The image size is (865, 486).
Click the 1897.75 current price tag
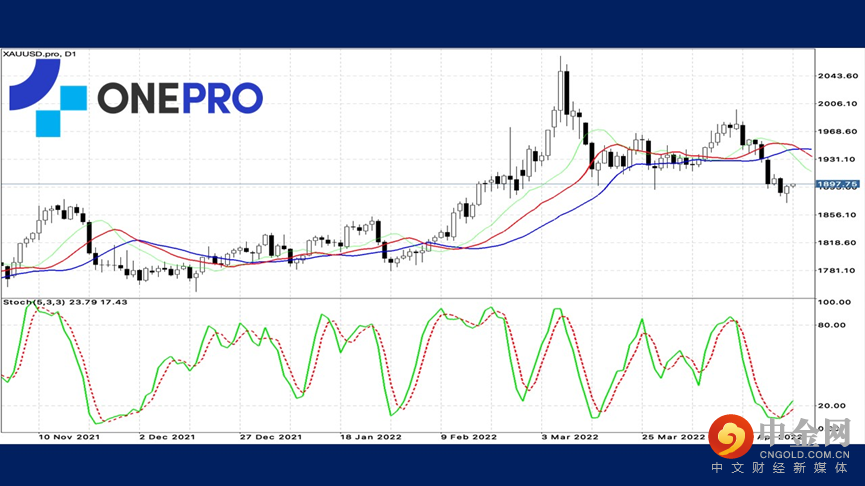(837, 184)
